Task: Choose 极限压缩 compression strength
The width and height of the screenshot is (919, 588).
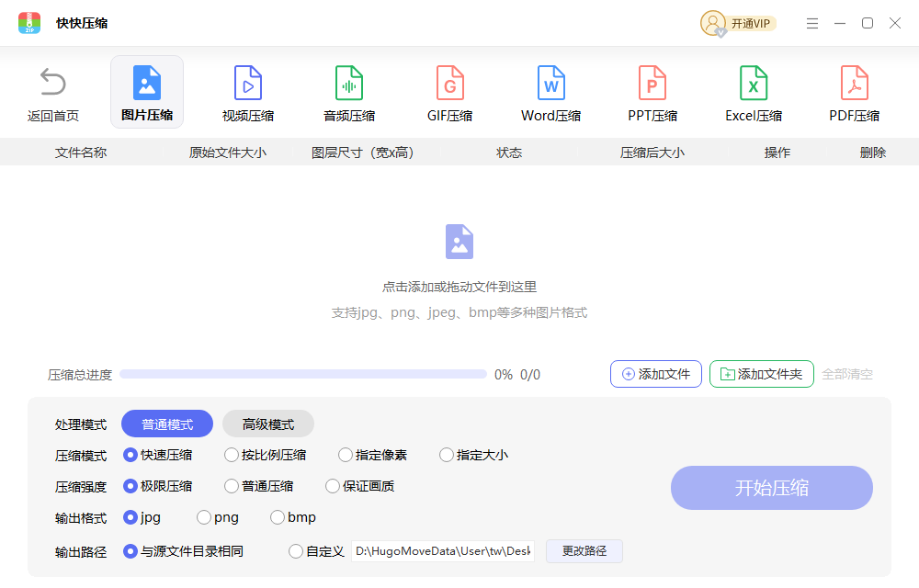Action: pos(158,486)
